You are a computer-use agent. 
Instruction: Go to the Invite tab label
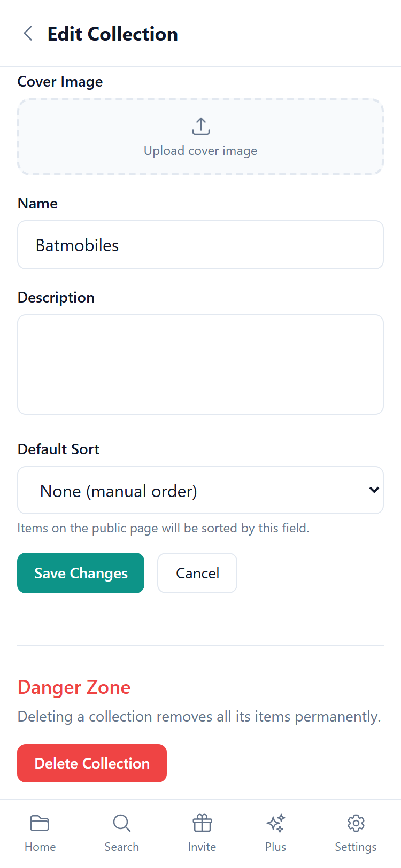point(202,847)
